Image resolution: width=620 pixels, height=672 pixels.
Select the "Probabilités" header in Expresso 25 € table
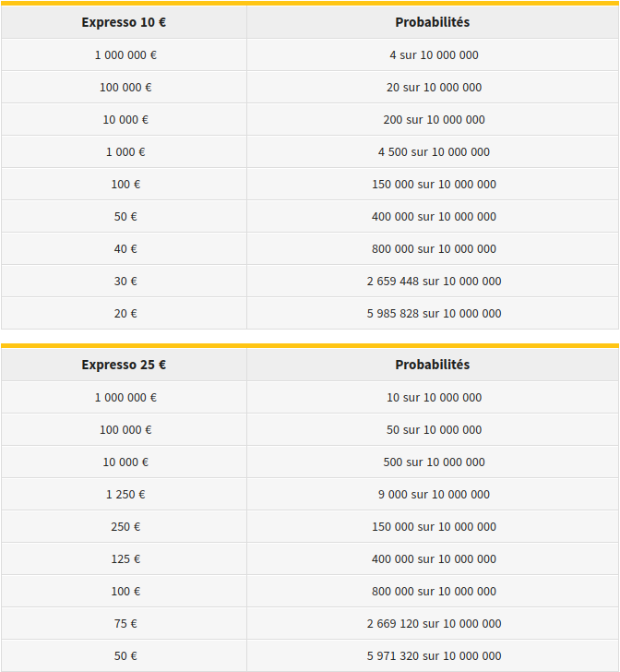[433, 365]
